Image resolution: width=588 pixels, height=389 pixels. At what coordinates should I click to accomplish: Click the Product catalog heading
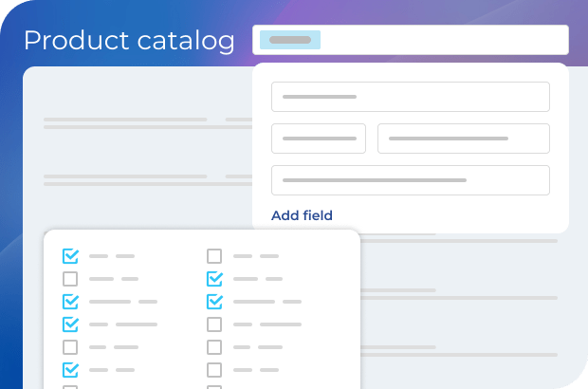[x=129, y=41]
